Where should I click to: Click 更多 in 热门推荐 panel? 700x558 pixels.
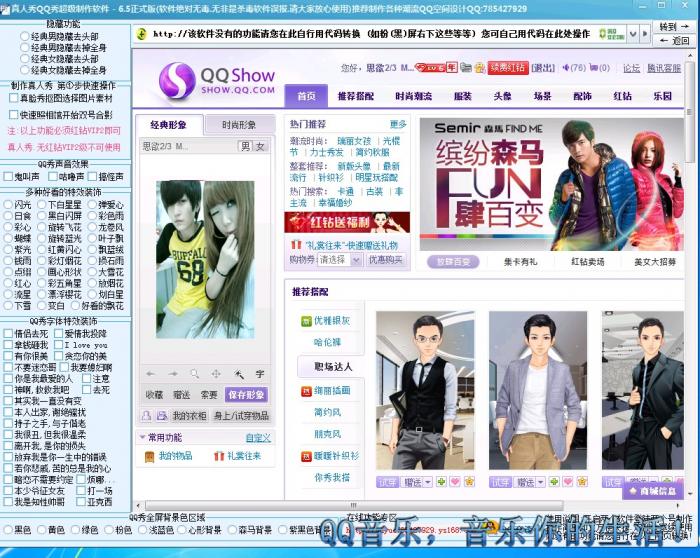coord(398,125)
